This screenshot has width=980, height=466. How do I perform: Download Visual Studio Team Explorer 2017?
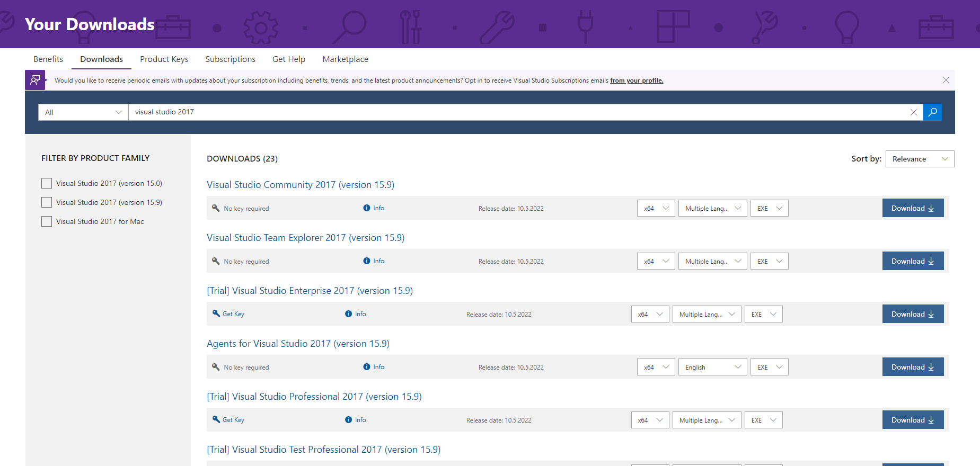[913, 261]
